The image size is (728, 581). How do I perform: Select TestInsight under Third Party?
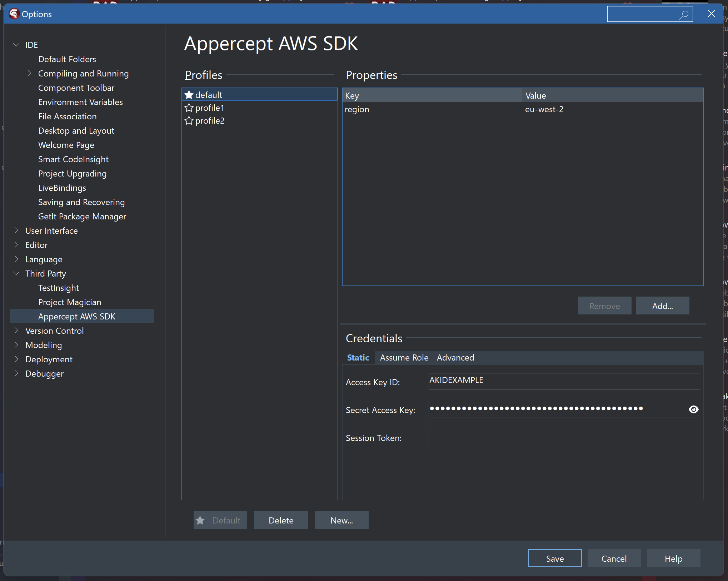[x=59, y=288]
